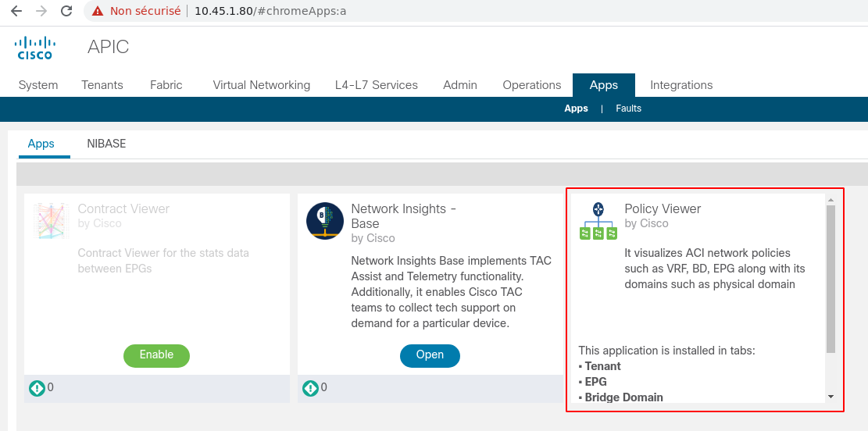
Task: Open the Operations menu
Action: pyautogui.click(x=532, y=85)
